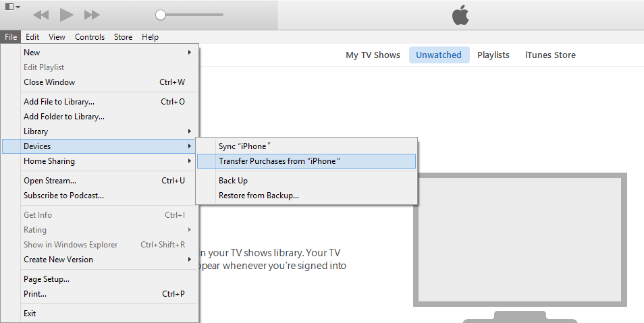Expand the Library submenu
The width and height of the screenshot is (644, 323).
pos(100,131)
